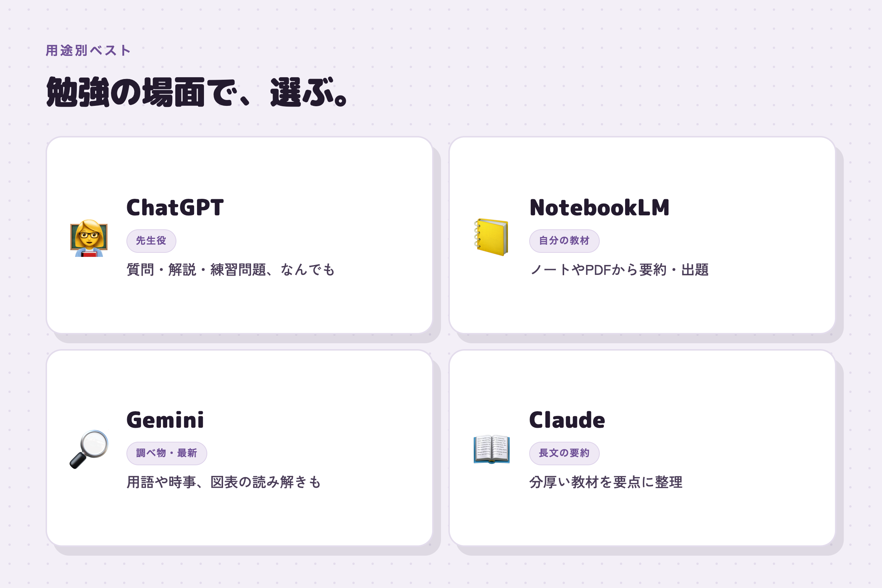
Task: Click the description 質問・解説・練習問題、なんでも
Action: pyautogui.click(x=231, y=270)
